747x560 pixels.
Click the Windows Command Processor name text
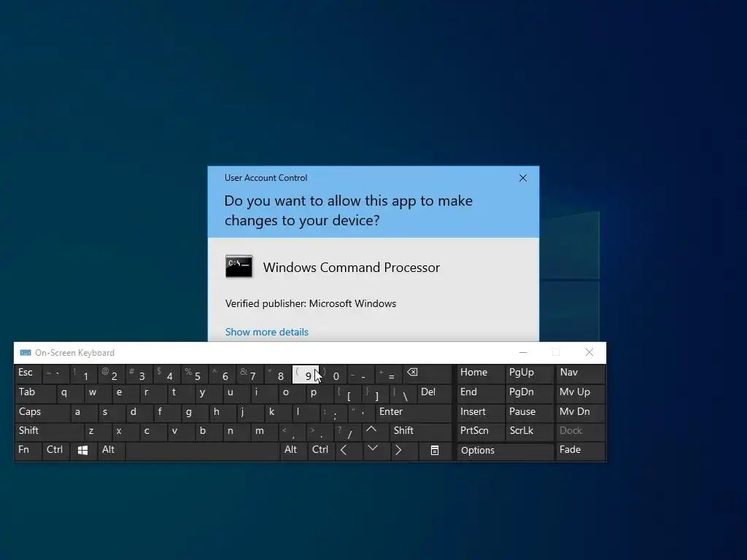351,268
